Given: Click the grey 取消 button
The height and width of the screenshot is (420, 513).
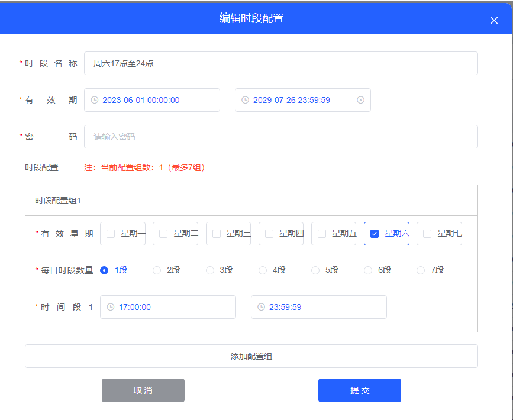Looking at the screenshot, I should [143, 390].
